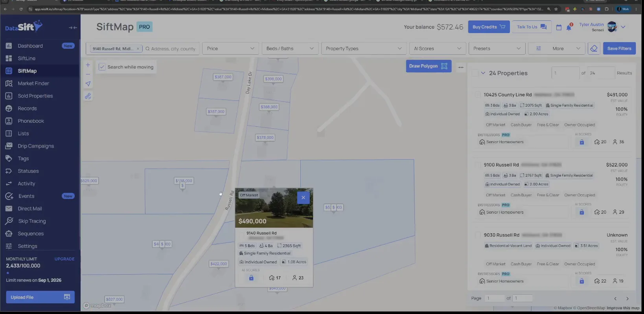Clear filters with the eraser icon
The width and height of the screenshot is (644, 314).
[594, 48]
